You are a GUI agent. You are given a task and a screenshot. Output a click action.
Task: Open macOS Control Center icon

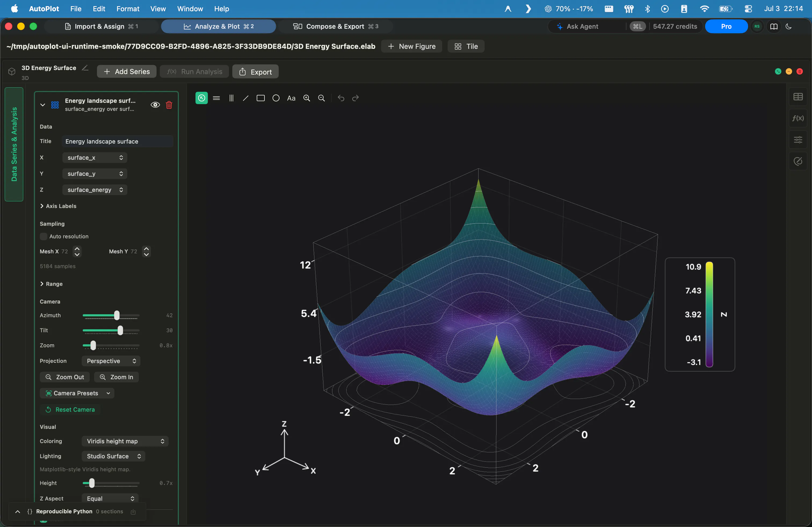click(748, 9)
